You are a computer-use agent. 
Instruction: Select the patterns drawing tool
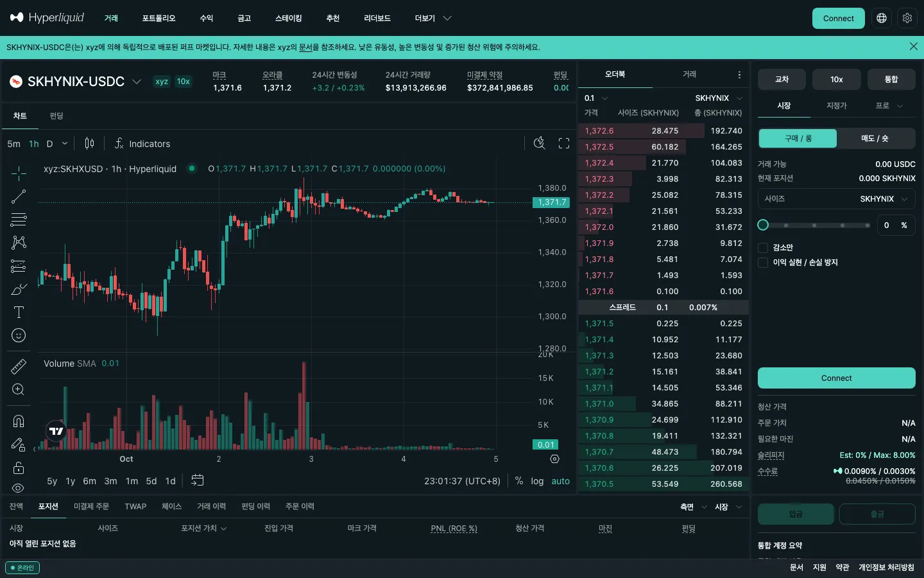click(x=19, y=243)
